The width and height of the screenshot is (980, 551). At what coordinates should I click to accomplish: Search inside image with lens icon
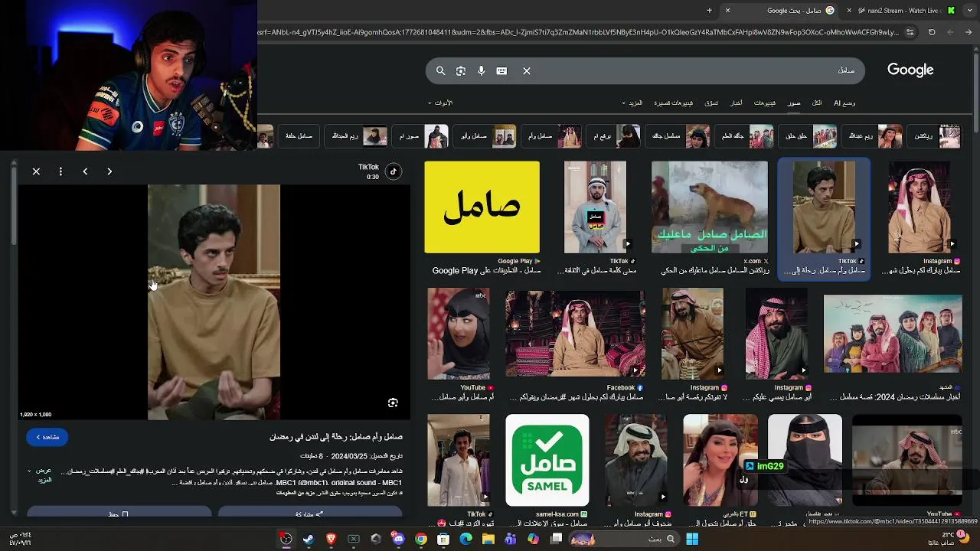coord(393,403)
